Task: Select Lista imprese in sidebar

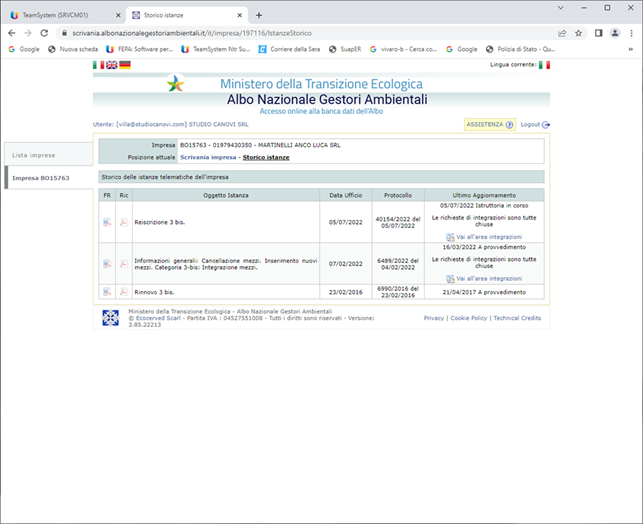Action: click(33, 155)
